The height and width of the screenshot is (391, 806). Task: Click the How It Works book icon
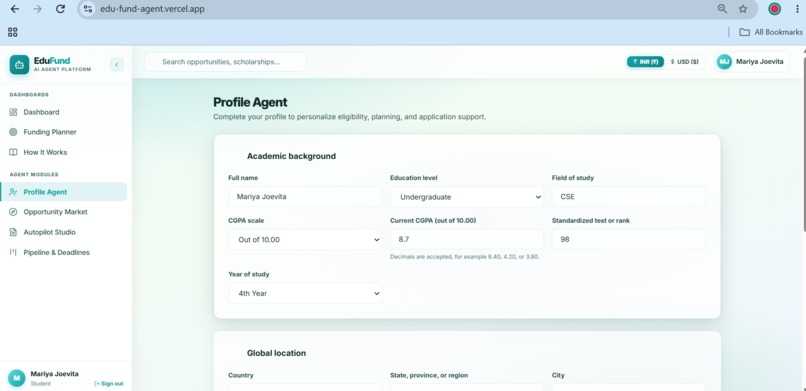point(13,152)
